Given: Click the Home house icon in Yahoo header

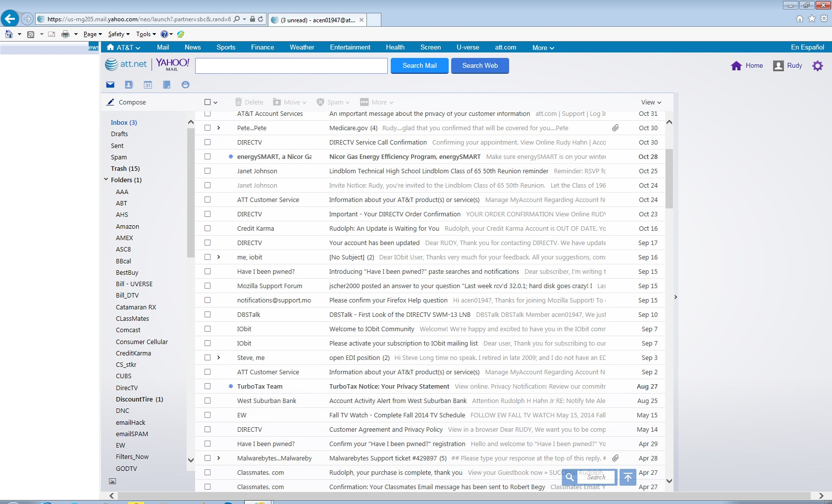Looking at the screenshot, I should pyautogui.click(x=736, y=66).
